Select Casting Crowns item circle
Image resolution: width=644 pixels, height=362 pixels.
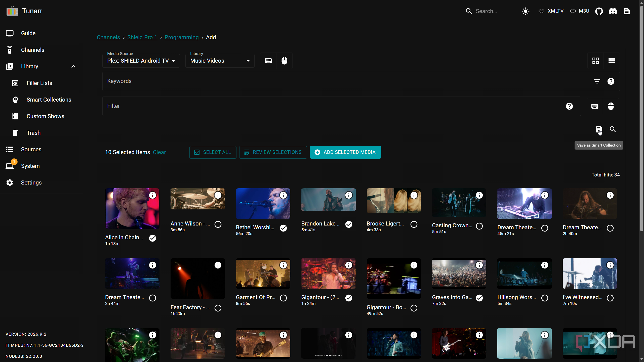coord(479,226)
